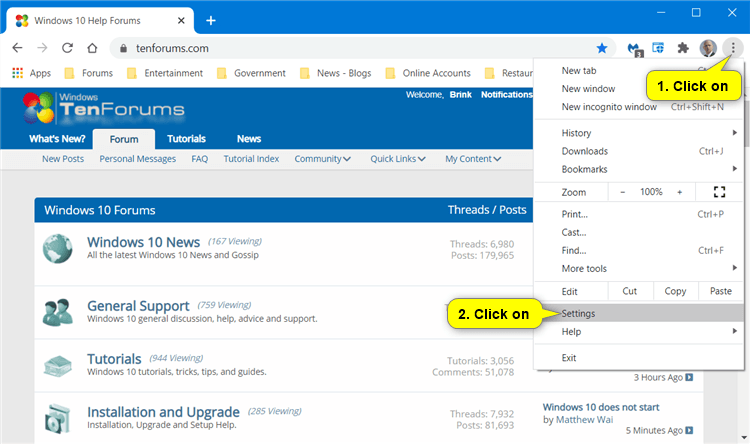The height and width of the screenshot is (444, 750).
Task: Click the Brink username link
Action: click(461, 95)
